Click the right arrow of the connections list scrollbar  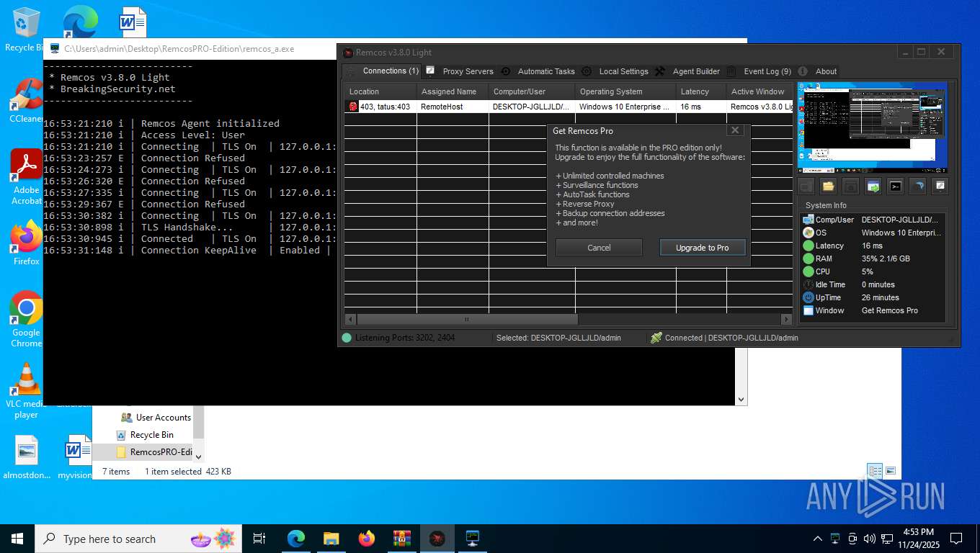pos(786,319)
